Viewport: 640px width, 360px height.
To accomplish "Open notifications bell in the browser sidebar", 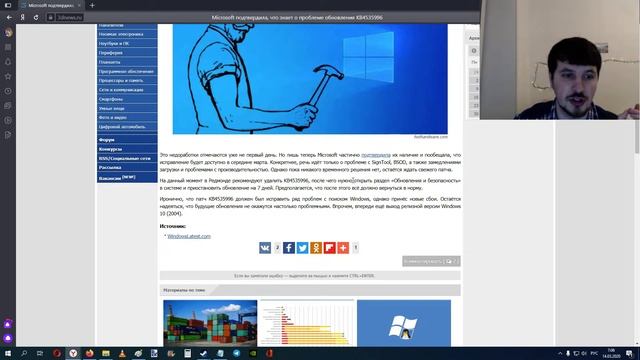I will (8, 62).
